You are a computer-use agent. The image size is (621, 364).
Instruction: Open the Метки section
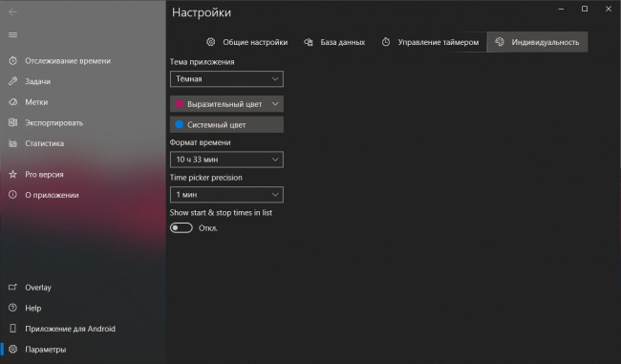tap(83, 102)
